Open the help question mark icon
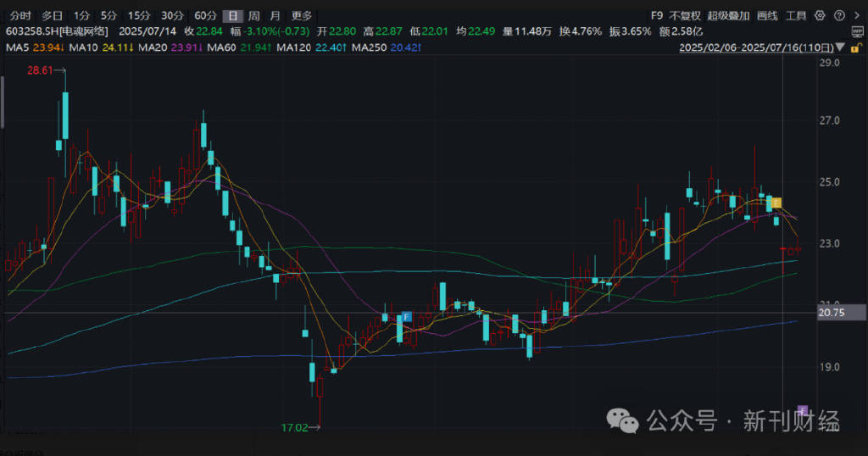 click(839, 15)
